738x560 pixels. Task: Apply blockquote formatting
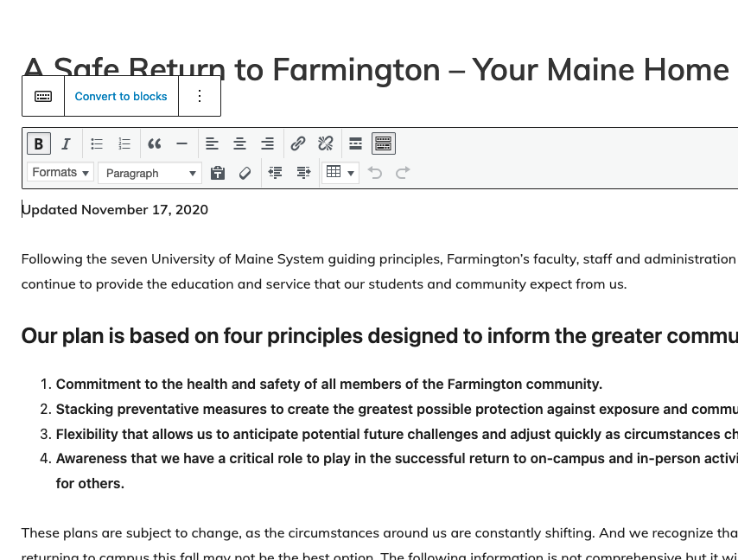[155, 143]
